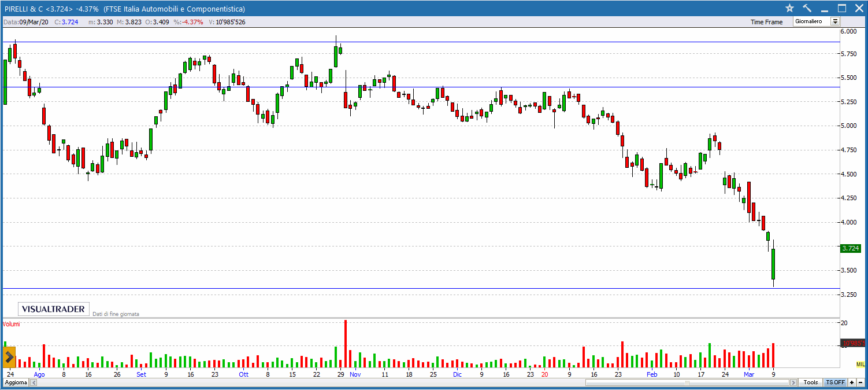Click the Volumi panel label
This screenshot has height=390, width=868.
pyautogui.click(x=11, y=324)
